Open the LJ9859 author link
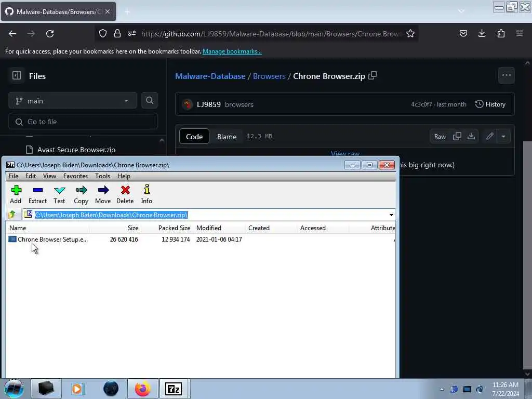Screen dimensions: 532x399 [x=209, y=104]
